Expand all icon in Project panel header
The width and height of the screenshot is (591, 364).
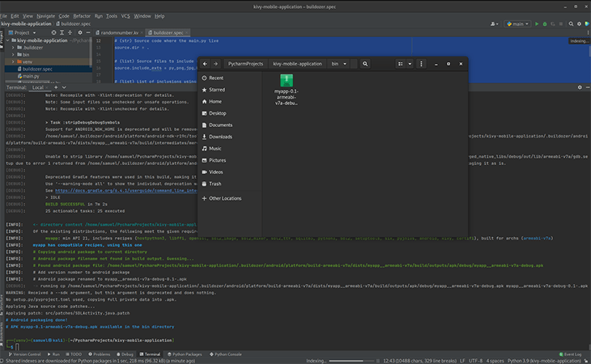[x=62, y=32]
